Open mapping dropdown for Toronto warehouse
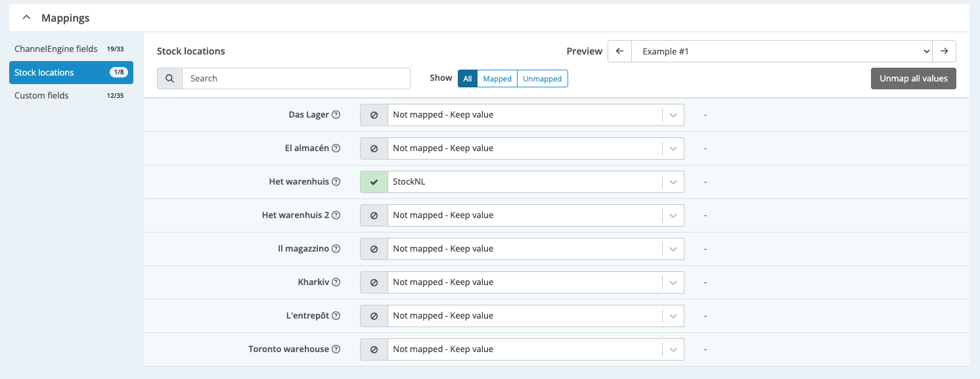This screenshot has height=379, width=980. [x=536, y=349]
